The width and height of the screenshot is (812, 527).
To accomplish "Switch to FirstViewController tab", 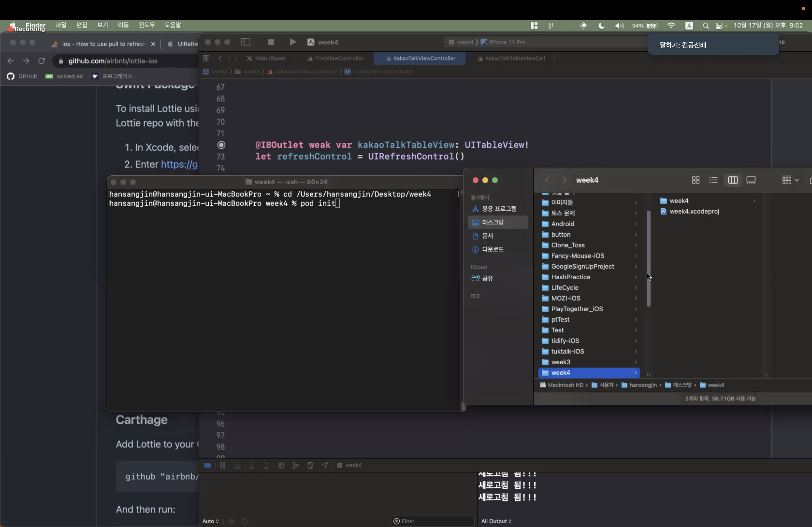I will tap(335, 58).
